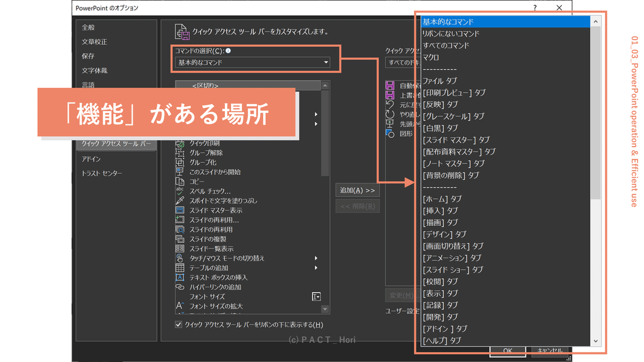
Task: Click the ハイパーリンクの追加 link icon
Action: coord(180,287)
